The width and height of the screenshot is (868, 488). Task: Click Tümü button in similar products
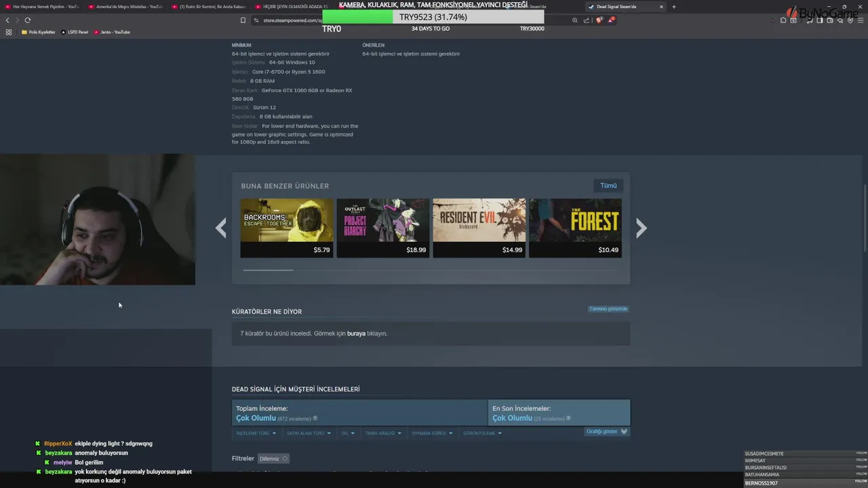pyautogui.click(x=608, y=186)
